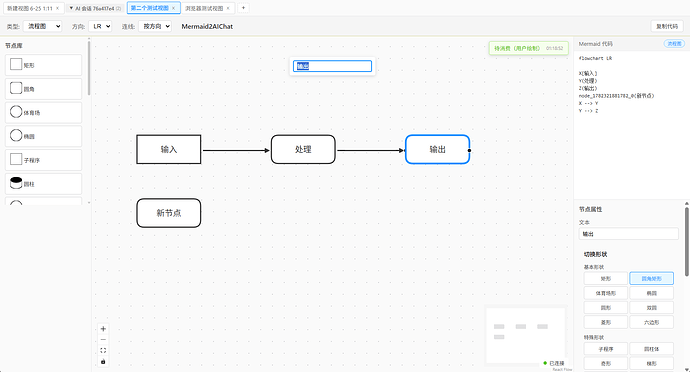
Task: Select the 输入 node on the canvas
Action: 169,149
